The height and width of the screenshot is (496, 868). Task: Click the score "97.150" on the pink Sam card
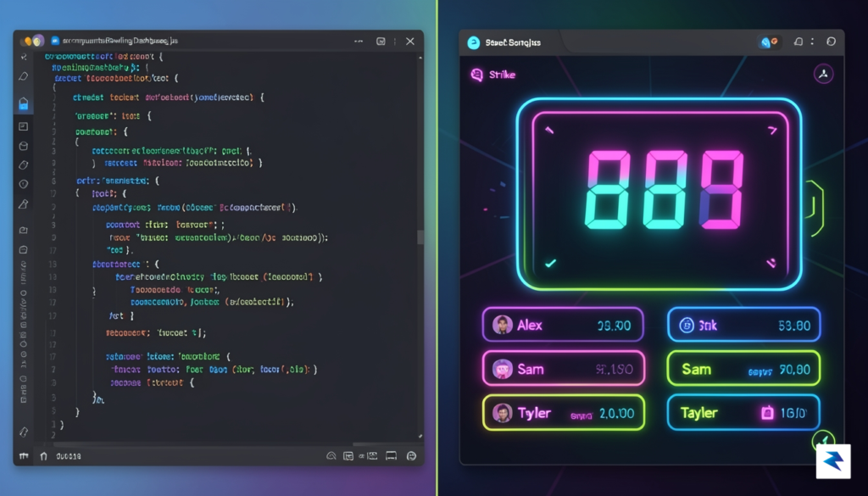tap(614, 369)
